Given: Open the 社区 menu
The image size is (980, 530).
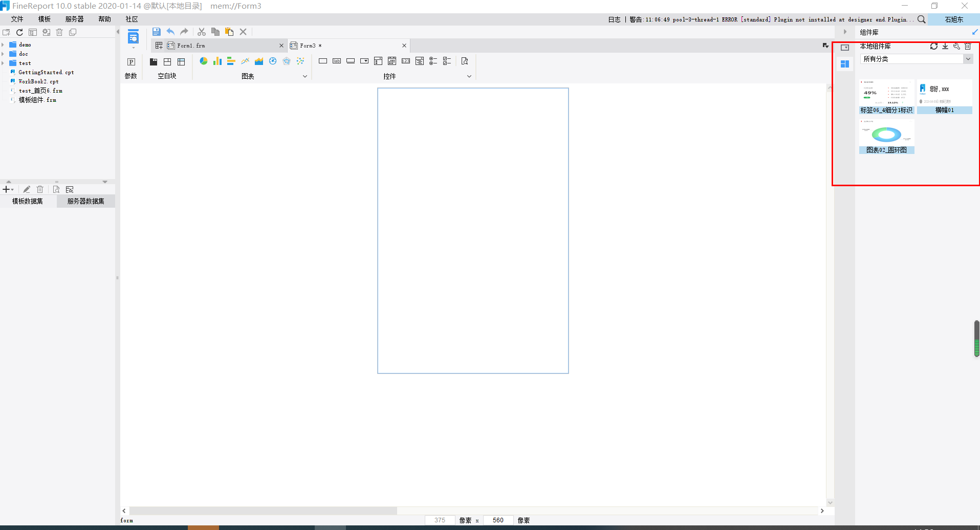Looking at the screenshot, I should tap(132, 19).
